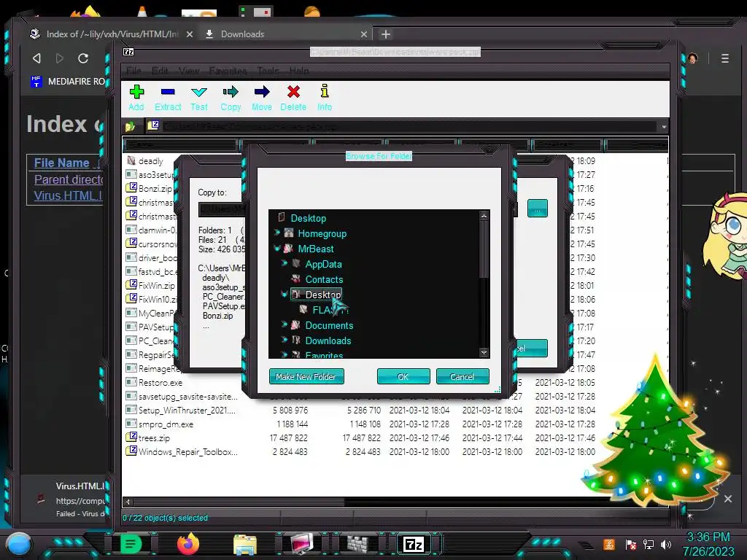Cancel the Browse For Folder dialog

462,377
